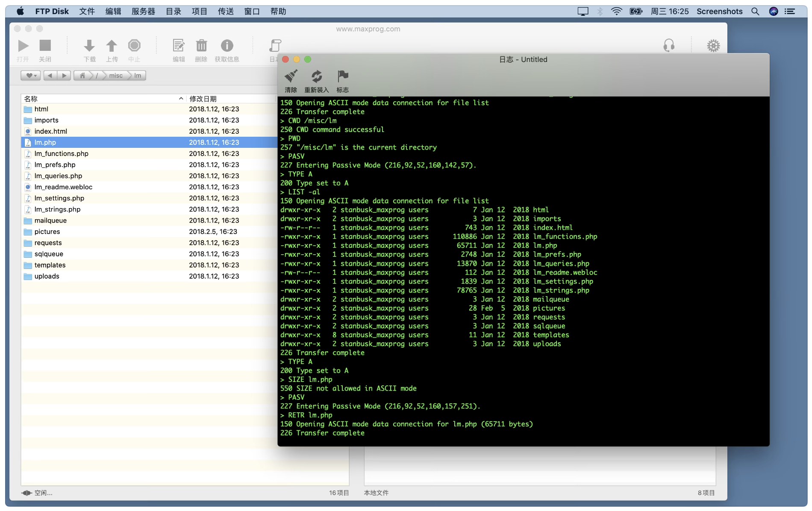This screenshot has width=812, height=511.
Task: Click the Flag (标志) icon in log window
Action: click(x=342, y=77)
